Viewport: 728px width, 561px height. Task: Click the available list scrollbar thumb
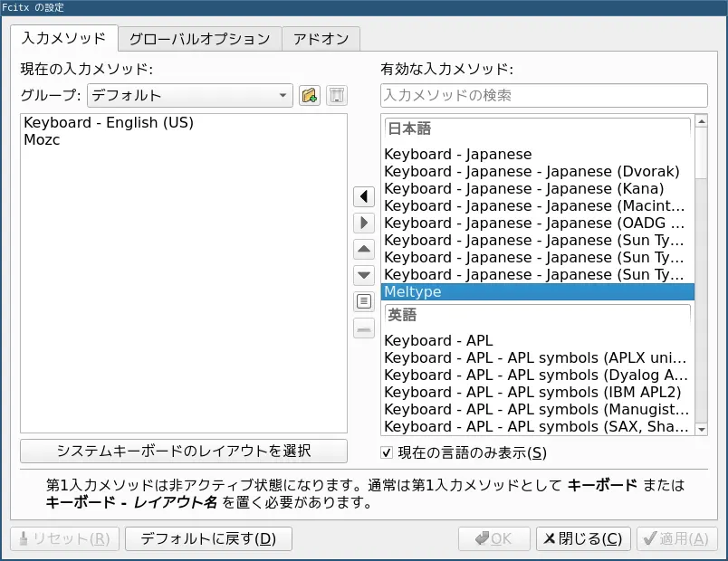701,153
